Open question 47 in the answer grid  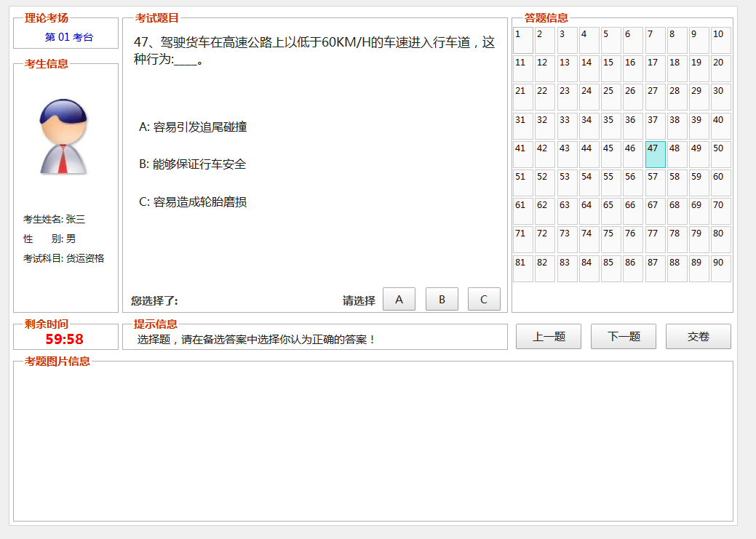point(654,153)
